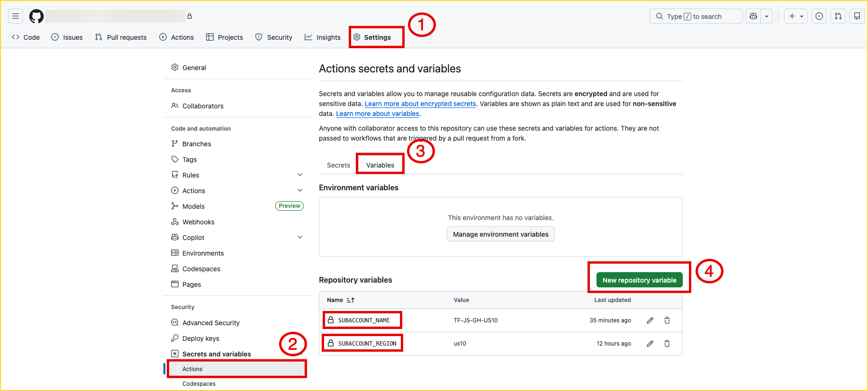Delete the SUBACCOUNT_REGION variable with trash icon
Screen dimensions: 868x391
pyautogui.click(x=667, y=344)
